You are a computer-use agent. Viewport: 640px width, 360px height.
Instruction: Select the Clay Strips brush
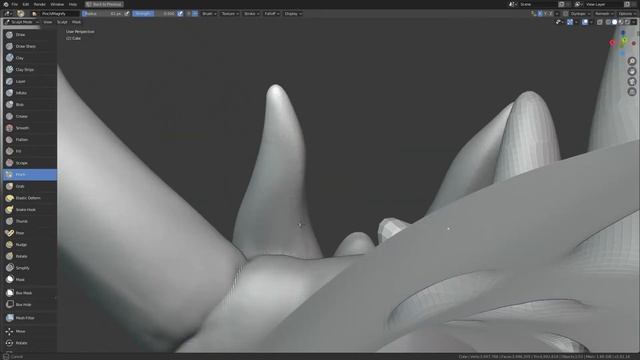[x=29, y=69]
